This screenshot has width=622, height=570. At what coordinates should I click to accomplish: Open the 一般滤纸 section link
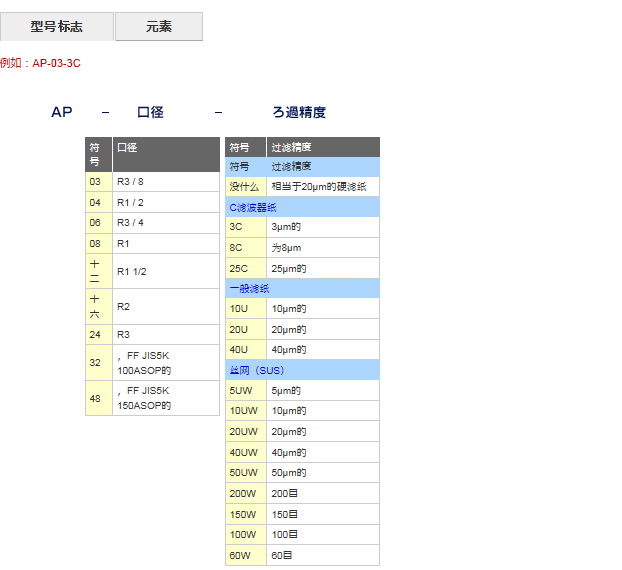[249, 288]
